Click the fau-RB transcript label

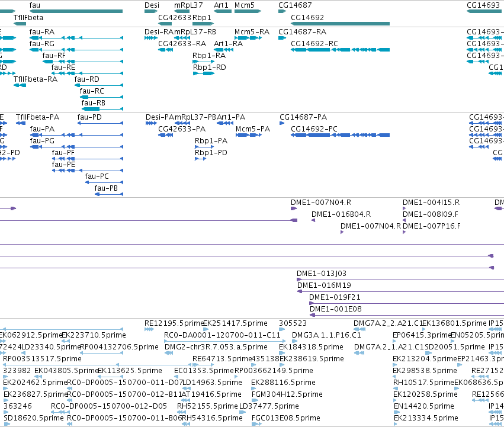94,103
